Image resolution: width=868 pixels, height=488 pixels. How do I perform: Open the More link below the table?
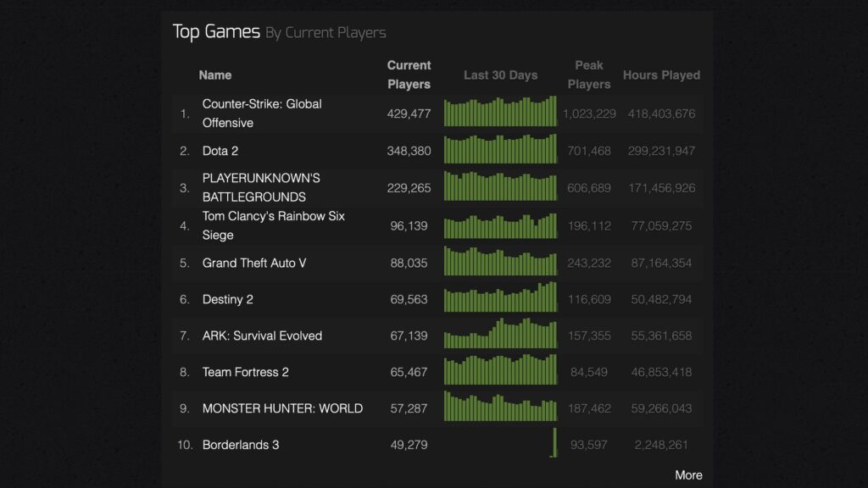[x=688, y=475]
